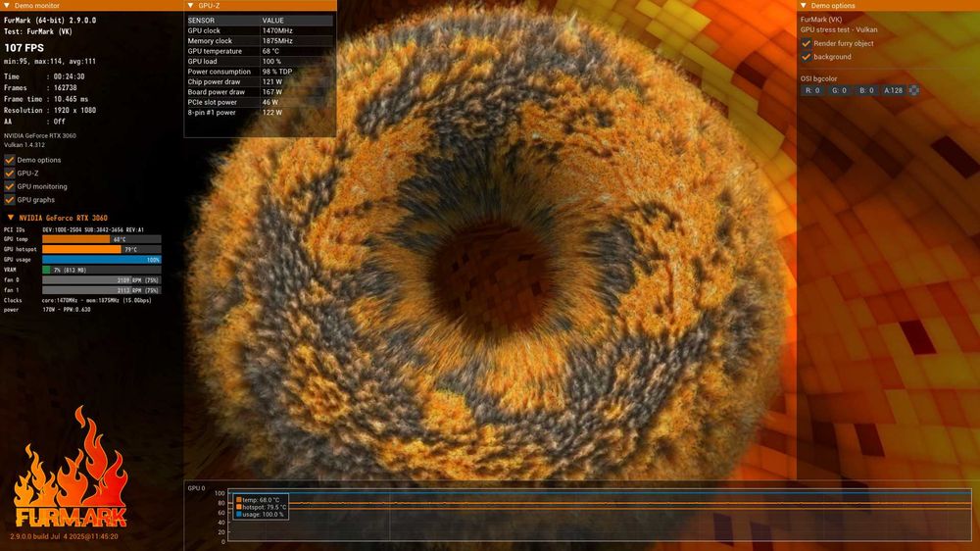980x551 pixels.
Task: Disable the background checkbox
Action: coord(806,56)
